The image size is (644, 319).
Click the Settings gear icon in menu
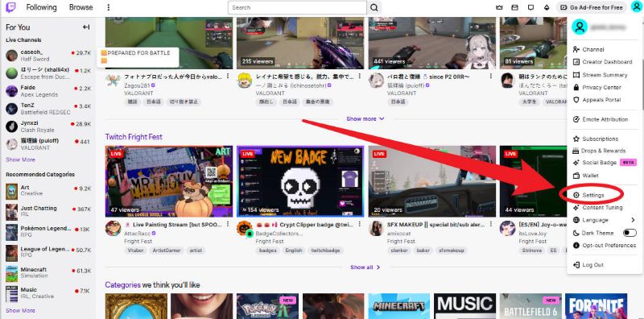[x=576, y=195]
